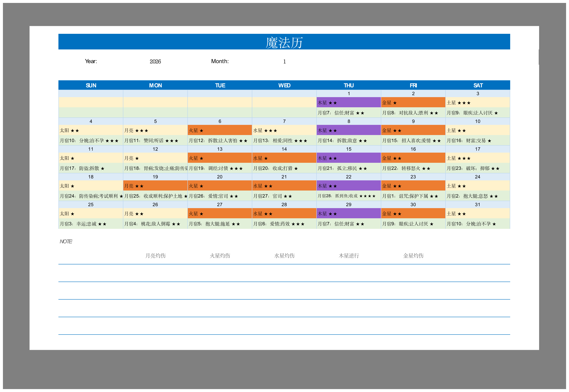Viewport: 569px width, 392px height.
Task: Select the 太阳 cell under day 25
Action: tap(90, 214)
